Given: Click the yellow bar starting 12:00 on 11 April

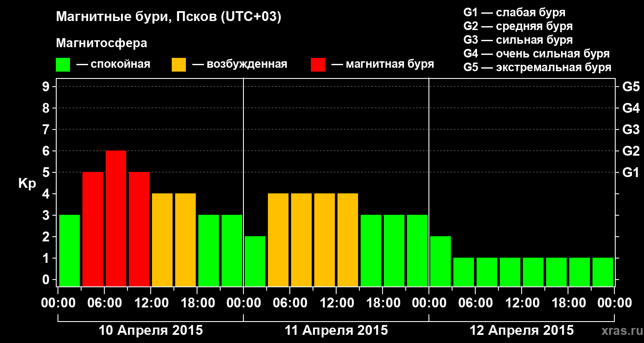Looking at the screenshot, I should [x=348, y=240].
